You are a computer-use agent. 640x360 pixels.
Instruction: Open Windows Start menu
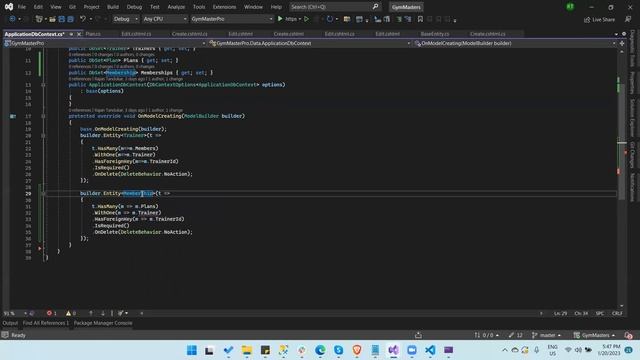click(x=191, y=350)
